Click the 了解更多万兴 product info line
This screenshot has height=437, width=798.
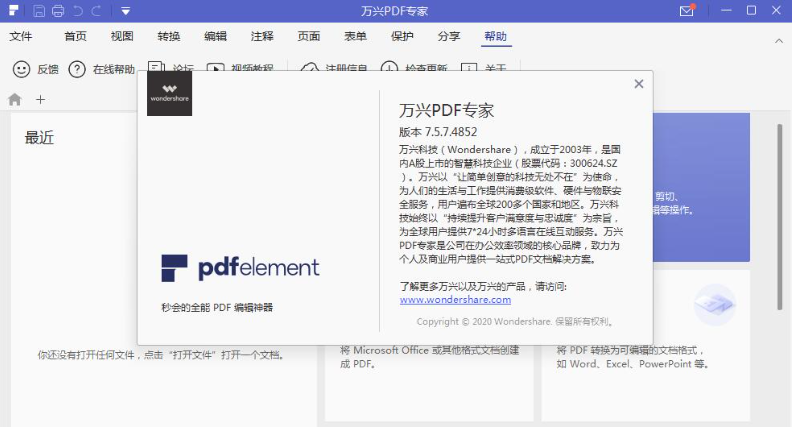483,286
